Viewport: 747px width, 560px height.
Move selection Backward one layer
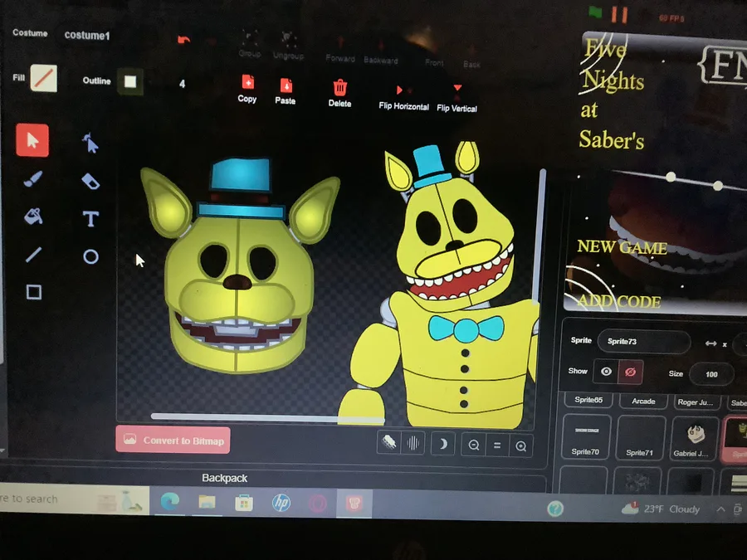381,52
